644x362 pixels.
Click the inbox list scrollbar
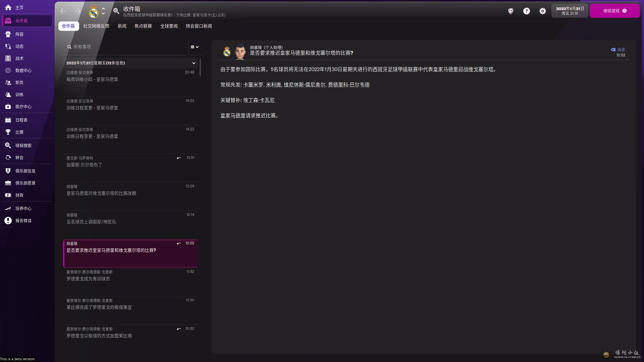tap(200, 67)
